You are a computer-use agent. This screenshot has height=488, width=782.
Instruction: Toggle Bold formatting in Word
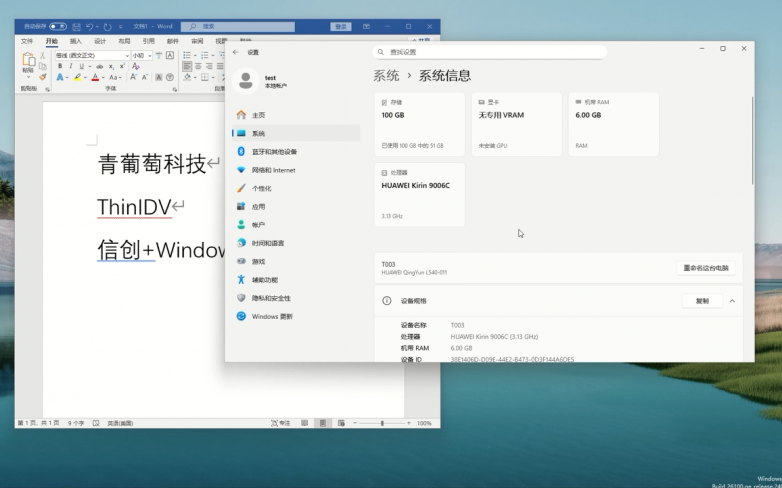pyautogui.click(x=60, y=66)
